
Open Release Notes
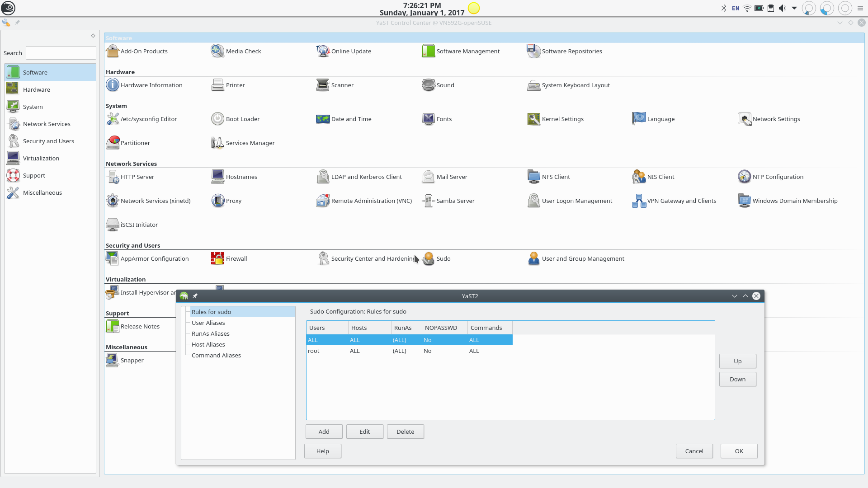click(x=132, y=326)
